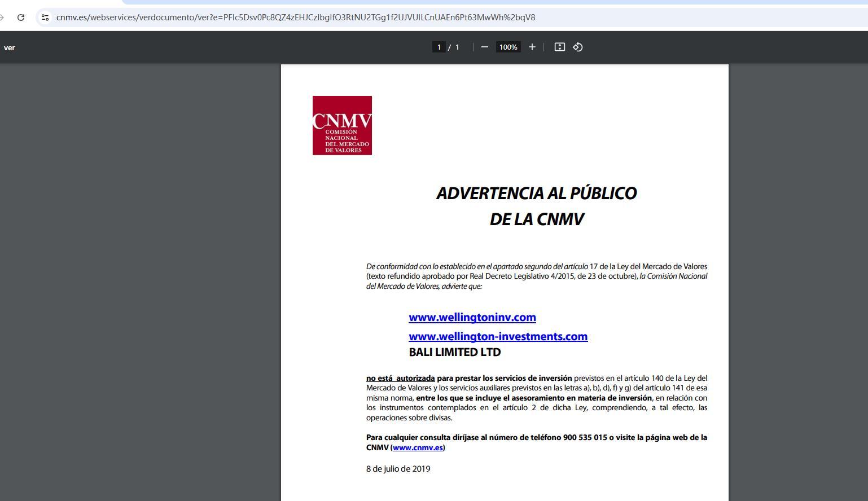The width and height of the screenshot is (868, 501).
Task: Click the current page number field
Action: (439, 47)
